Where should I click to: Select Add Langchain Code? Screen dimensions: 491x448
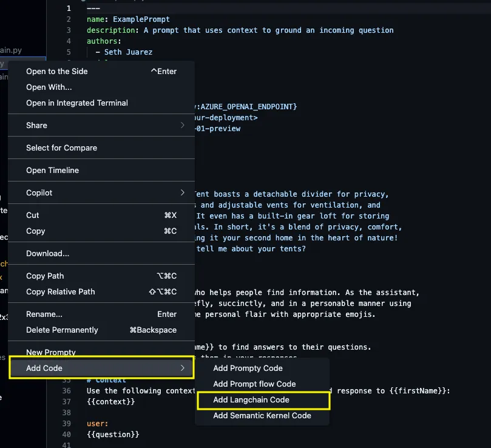pos(251,400)
